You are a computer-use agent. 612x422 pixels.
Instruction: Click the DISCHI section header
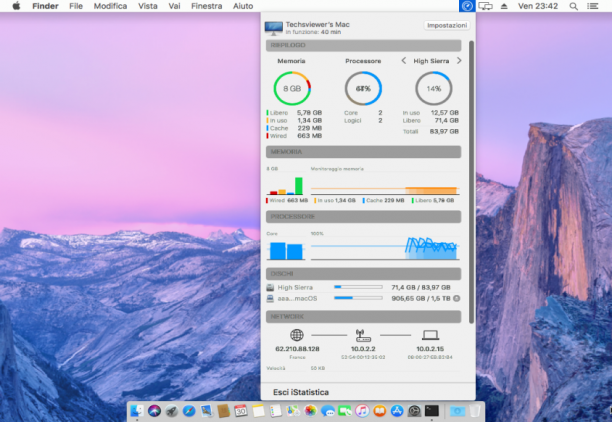[x=363, y=274]
